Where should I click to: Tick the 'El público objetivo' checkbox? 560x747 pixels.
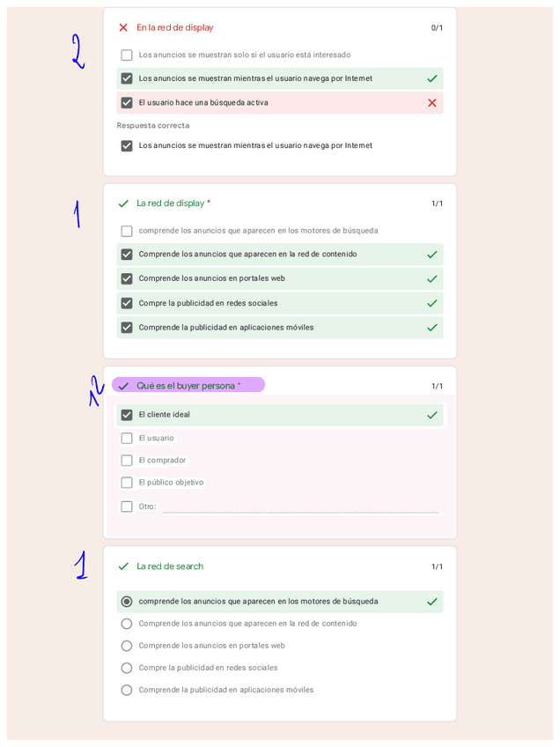127,483
